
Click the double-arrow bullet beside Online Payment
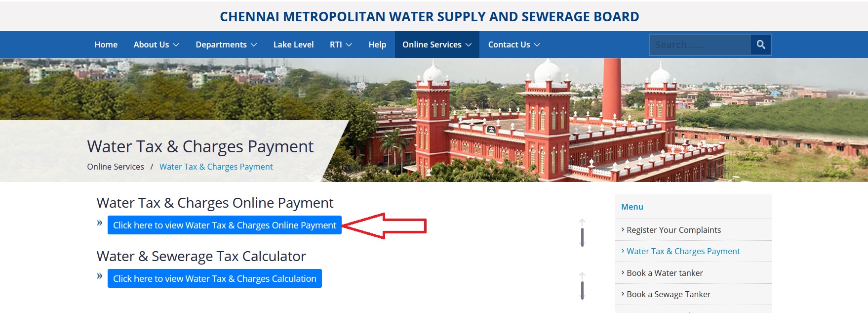[x=100, y=223]
